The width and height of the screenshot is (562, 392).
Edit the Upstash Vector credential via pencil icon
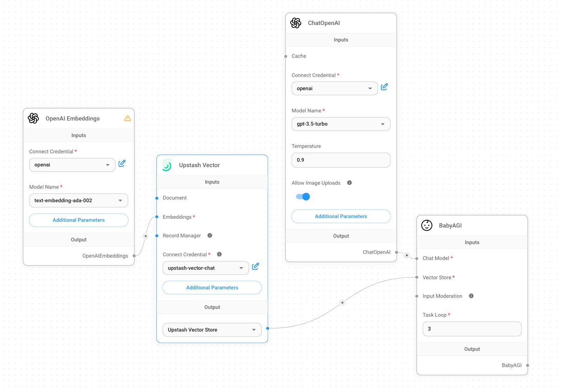pyautogui.click(x=255, y=267)
